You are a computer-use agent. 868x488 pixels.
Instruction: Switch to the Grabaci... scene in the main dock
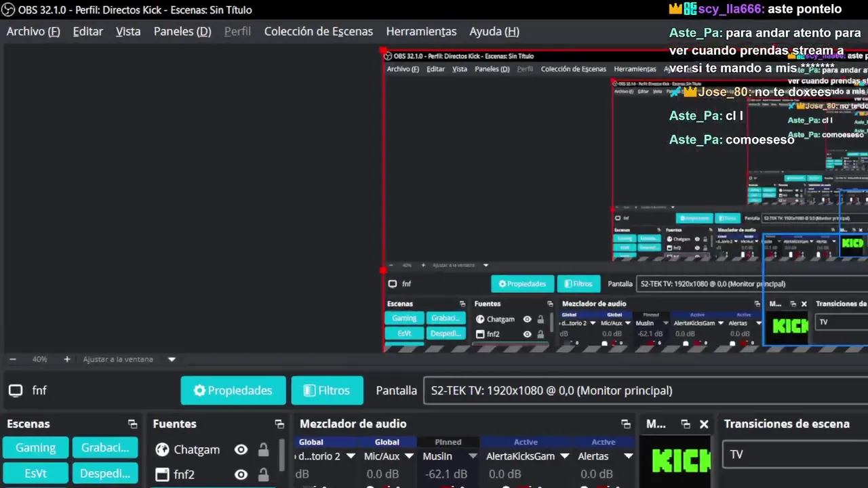(x=105, y=448)
